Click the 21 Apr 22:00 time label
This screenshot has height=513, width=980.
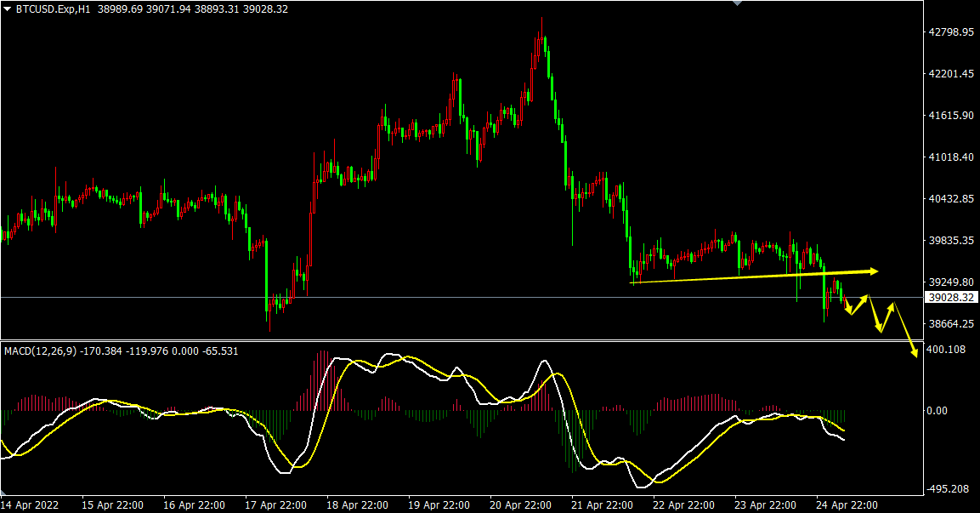(x=603, y=504)
